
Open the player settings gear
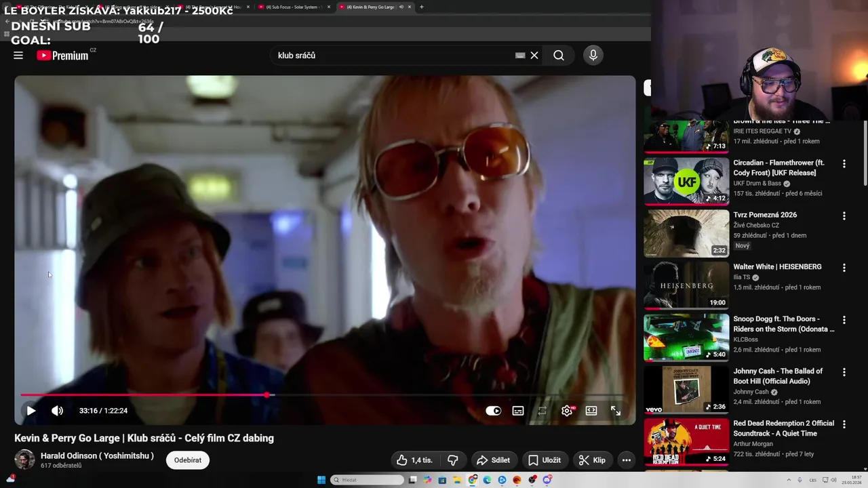[x=567, y=411]
